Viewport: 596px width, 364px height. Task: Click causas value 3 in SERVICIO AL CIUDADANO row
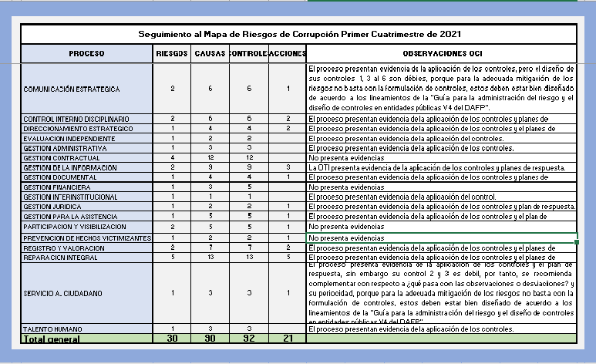pyautogui.click(x=210, y=293)
